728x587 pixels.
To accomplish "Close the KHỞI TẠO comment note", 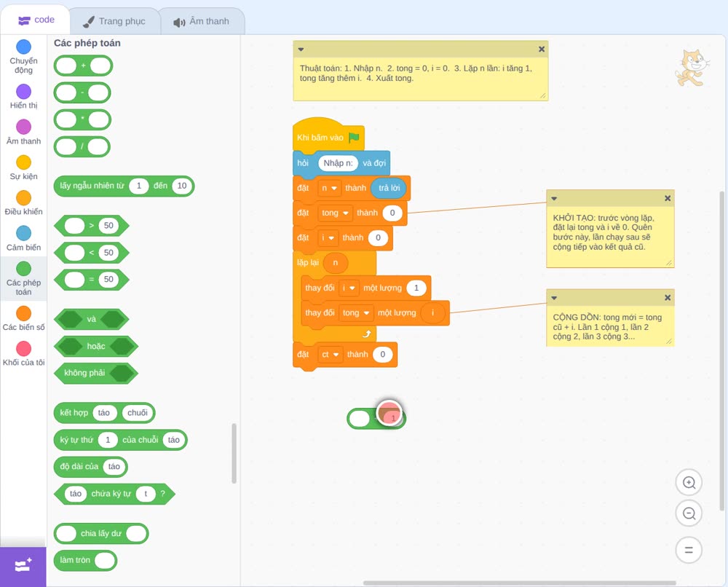I will tap(667, 198).
